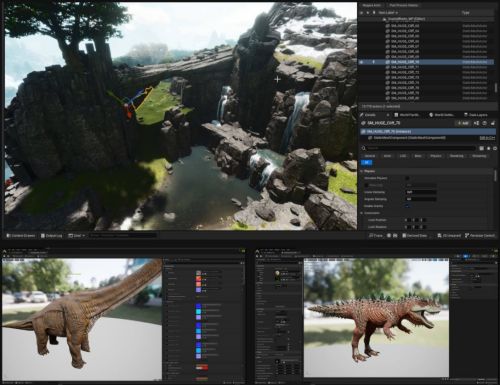Open the Content Drawer
Screen dimensions: 500x385
(x=21, y=235)
